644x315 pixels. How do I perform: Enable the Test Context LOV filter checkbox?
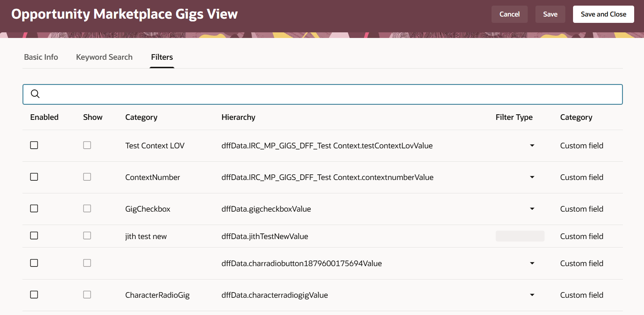(x=34, y=145)
